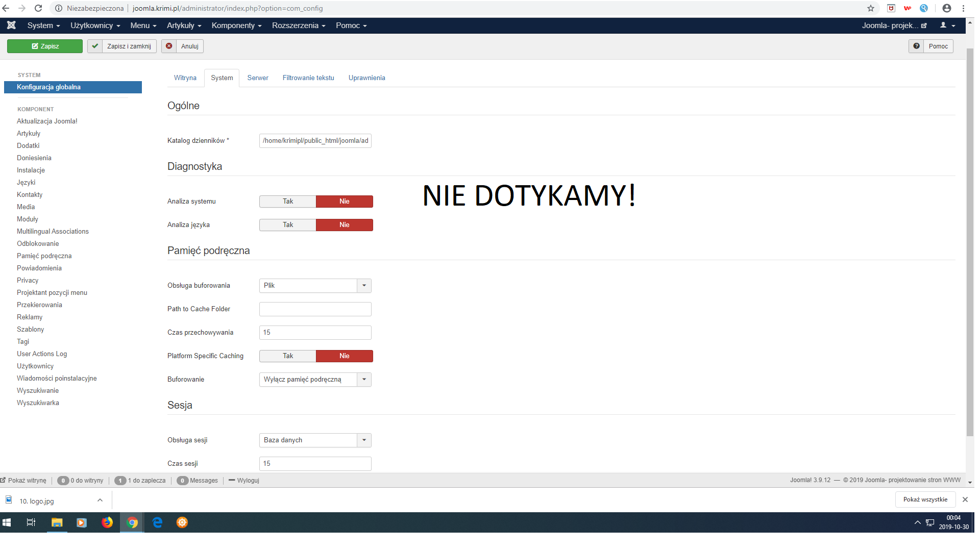Click the Path to Cache Folder field
980x551 pixels.
tap(315, 309)
